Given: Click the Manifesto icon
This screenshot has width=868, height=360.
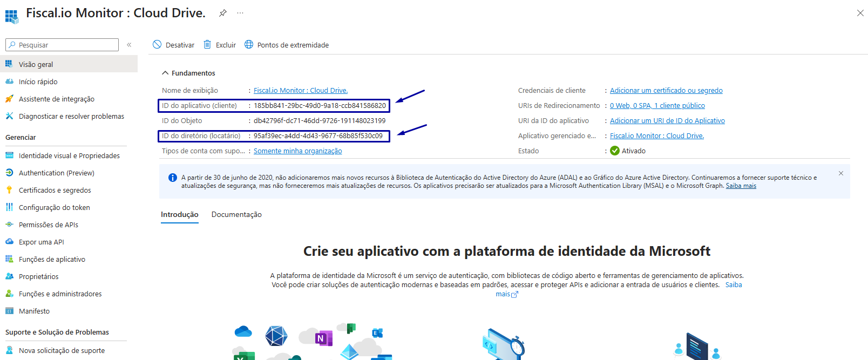Looking at the screenshot, I should tap(9, 311).
